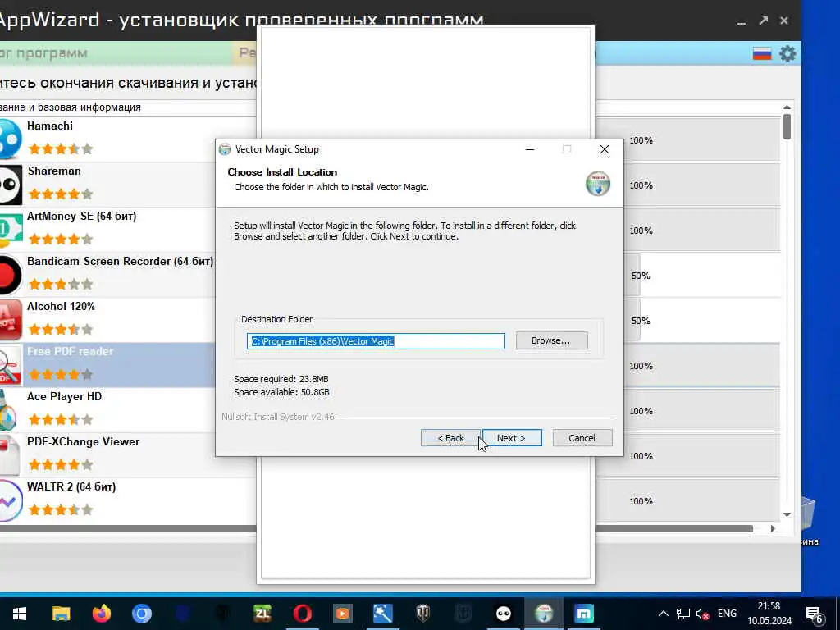Click AppWizard list vertical scrollbar thumb
The width and height of the screenshot is (840, 630).
[x=787, y=127]
